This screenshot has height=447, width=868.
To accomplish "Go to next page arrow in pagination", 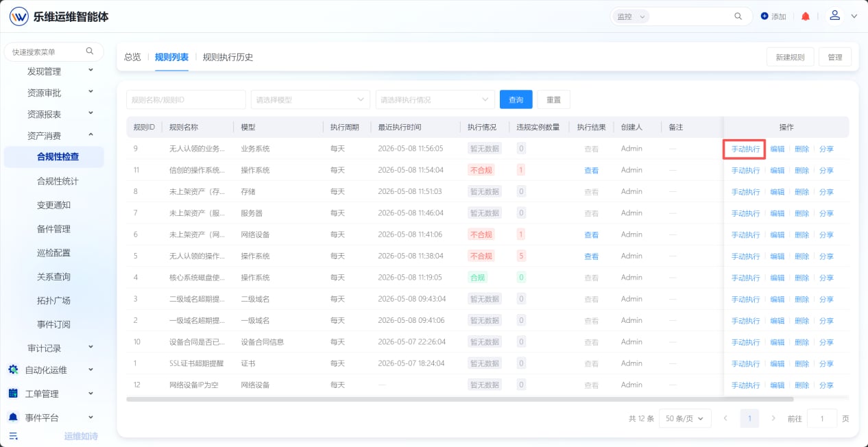I will tap(773, 418).
